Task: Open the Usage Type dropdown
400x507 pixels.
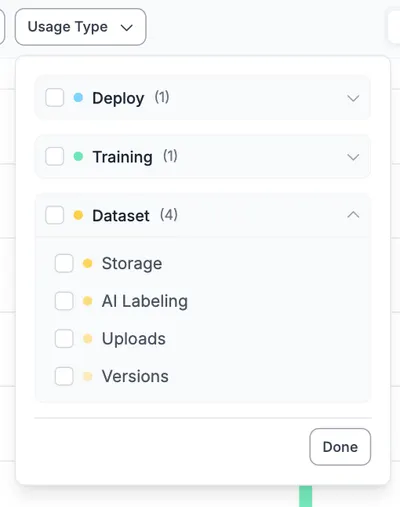Action: click(80, 27)
